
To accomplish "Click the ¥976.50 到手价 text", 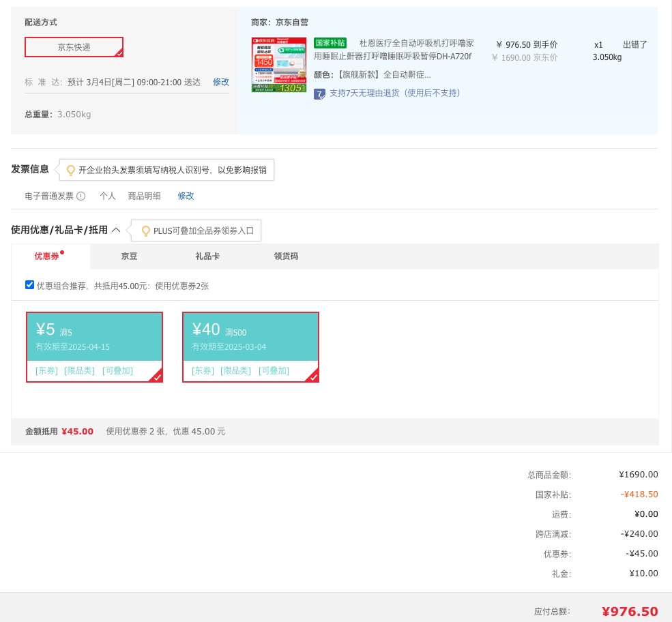I will coord(527,44).
